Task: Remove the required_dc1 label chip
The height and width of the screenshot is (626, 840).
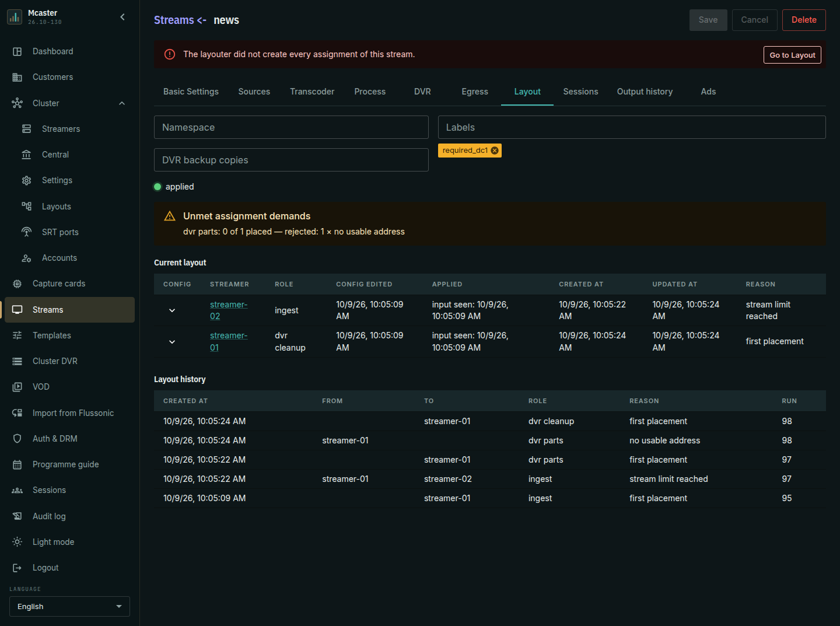Action: 495,151
